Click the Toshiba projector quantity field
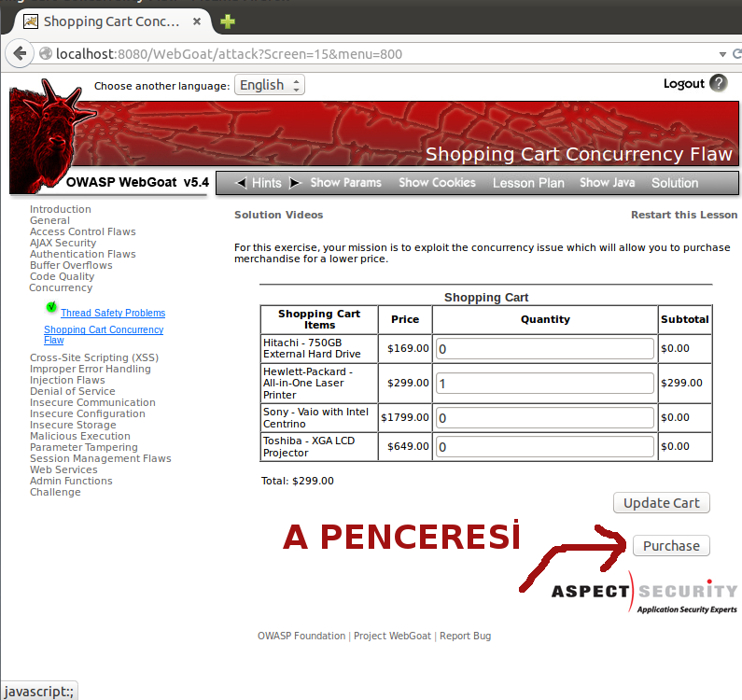 pyautogui.click(x=545, y=447)
